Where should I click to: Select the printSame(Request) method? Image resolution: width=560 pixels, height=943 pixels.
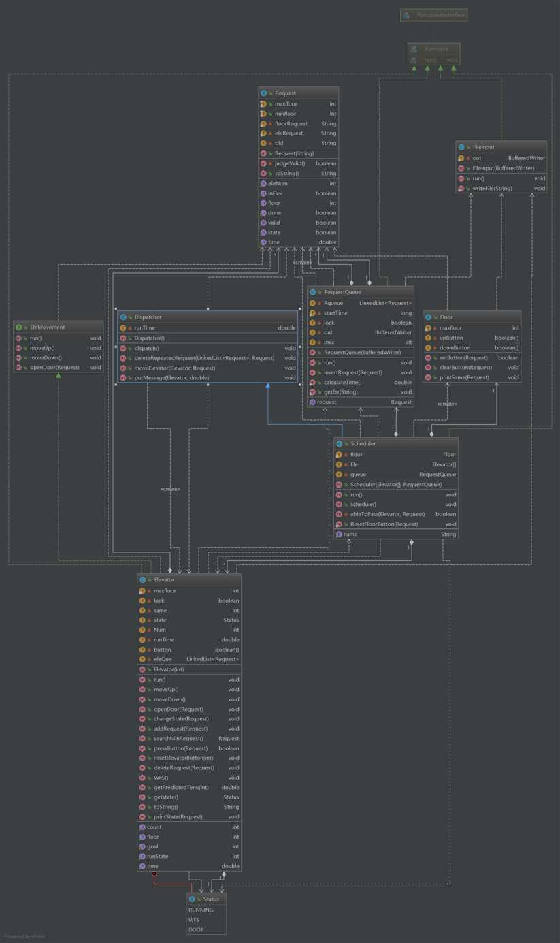(472, 377)
